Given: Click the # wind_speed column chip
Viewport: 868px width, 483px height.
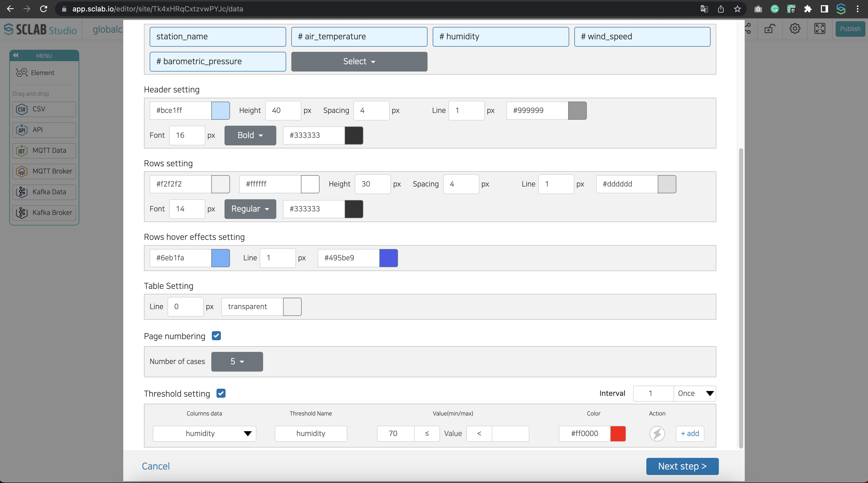Looking at the screenshot, I should (x=642, y=37).
